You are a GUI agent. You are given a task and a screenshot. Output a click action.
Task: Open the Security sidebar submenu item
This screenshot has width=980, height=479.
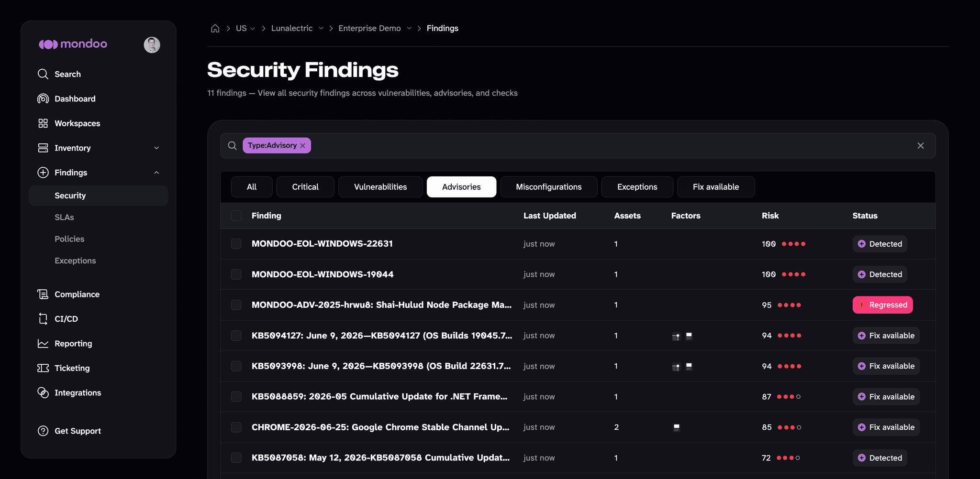coord(99,196)
